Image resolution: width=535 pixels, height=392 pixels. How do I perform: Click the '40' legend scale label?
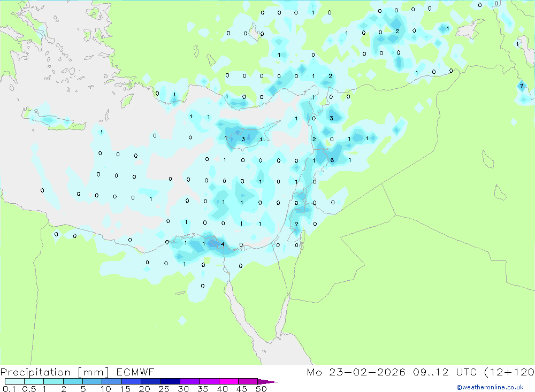click(222, 389)
